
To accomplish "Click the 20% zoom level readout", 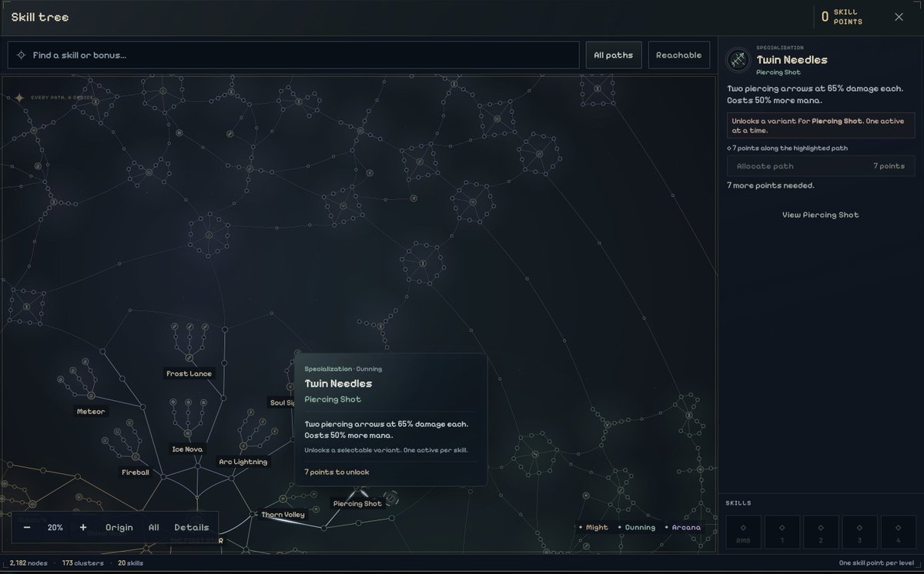I will [55, 527].
